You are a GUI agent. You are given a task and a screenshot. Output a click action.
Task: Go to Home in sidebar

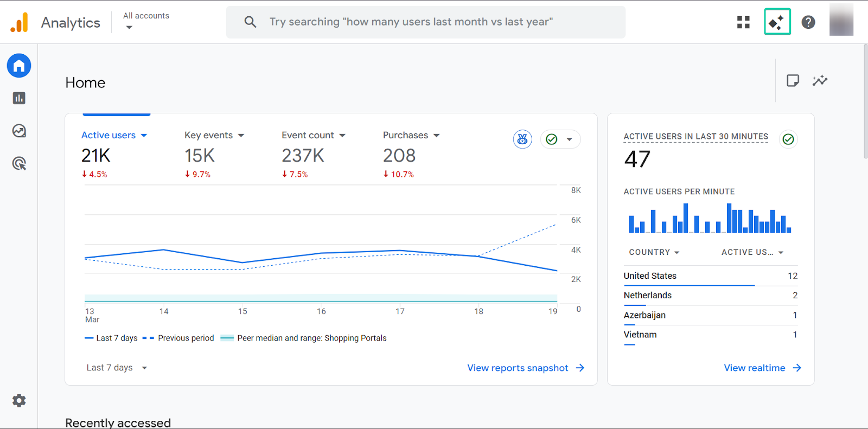click(x=19, y=66)
